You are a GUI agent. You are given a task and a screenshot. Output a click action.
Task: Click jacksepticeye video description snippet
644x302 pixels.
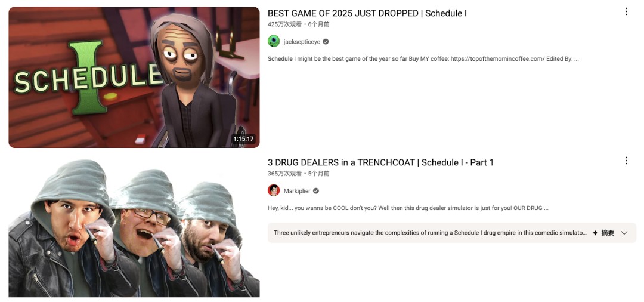pos(423,58)
